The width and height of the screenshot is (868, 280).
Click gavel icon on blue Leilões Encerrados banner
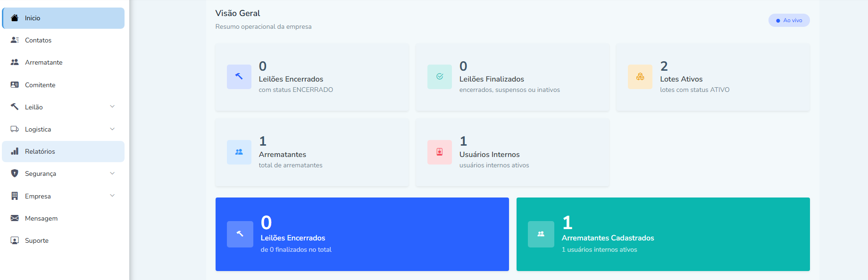(240, 234)
